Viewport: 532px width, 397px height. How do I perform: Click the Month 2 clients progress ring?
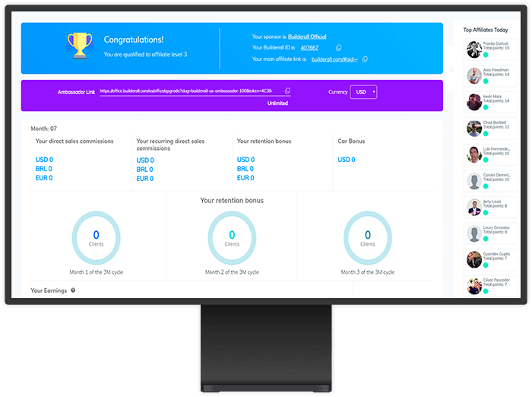pyautogui.click(x=232, y=237)
